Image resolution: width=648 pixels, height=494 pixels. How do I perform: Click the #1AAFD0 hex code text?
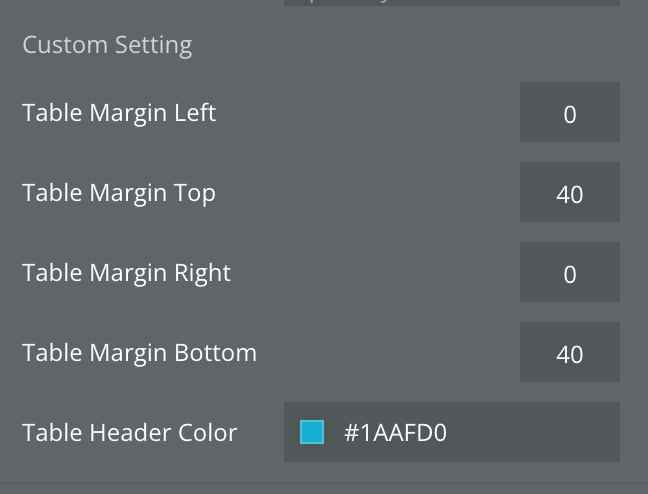[395, 433]
